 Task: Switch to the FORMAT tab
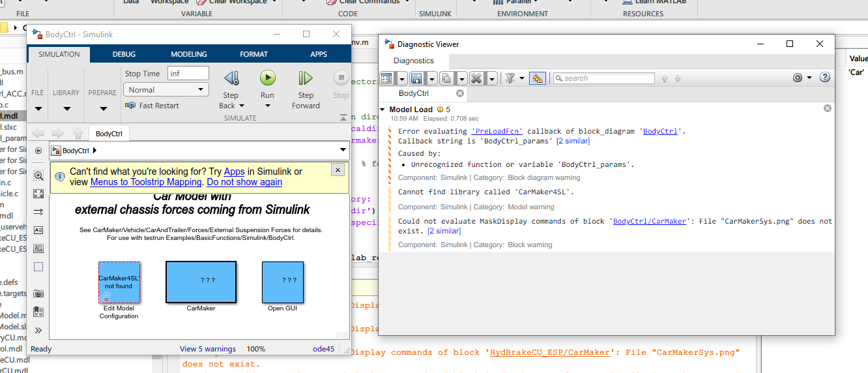click(x=253, y=54)
